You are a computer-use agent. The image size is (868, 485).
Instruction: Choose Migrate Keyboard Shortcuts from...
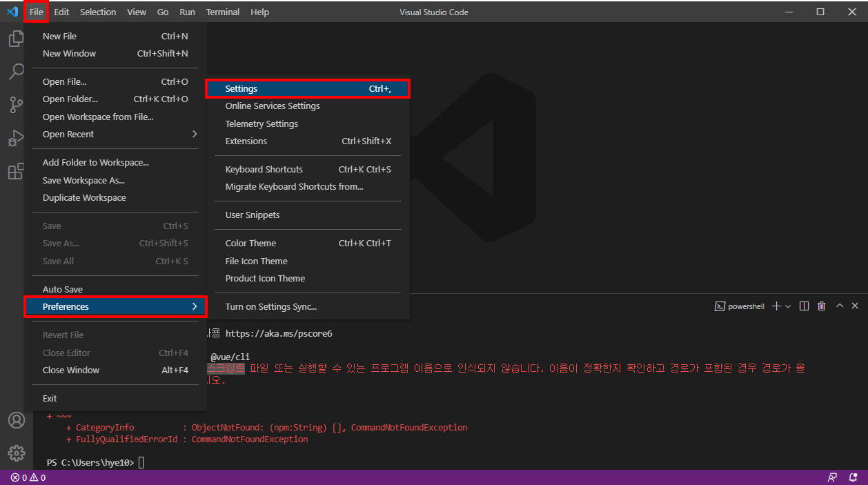308,187
